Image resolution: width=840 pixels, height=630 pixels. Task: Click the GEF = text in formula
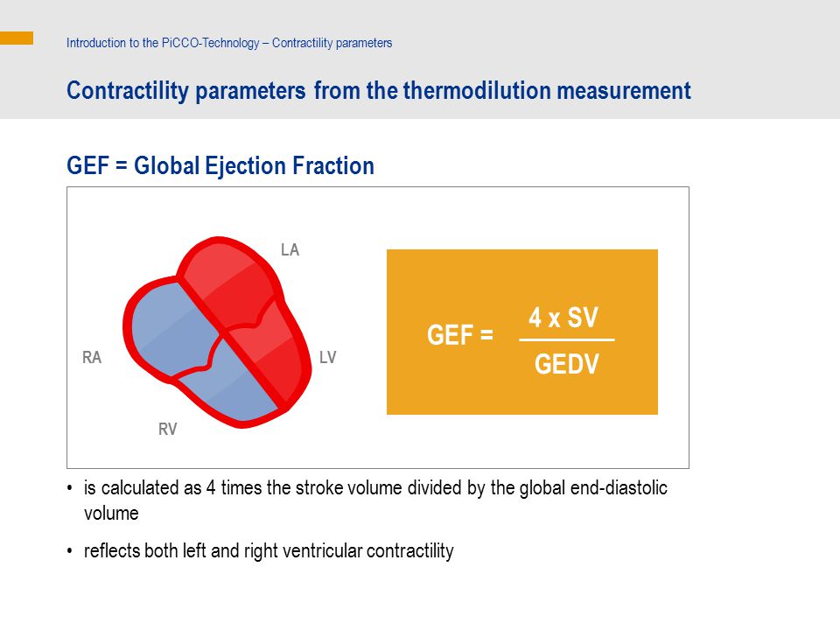click(459, 335)
